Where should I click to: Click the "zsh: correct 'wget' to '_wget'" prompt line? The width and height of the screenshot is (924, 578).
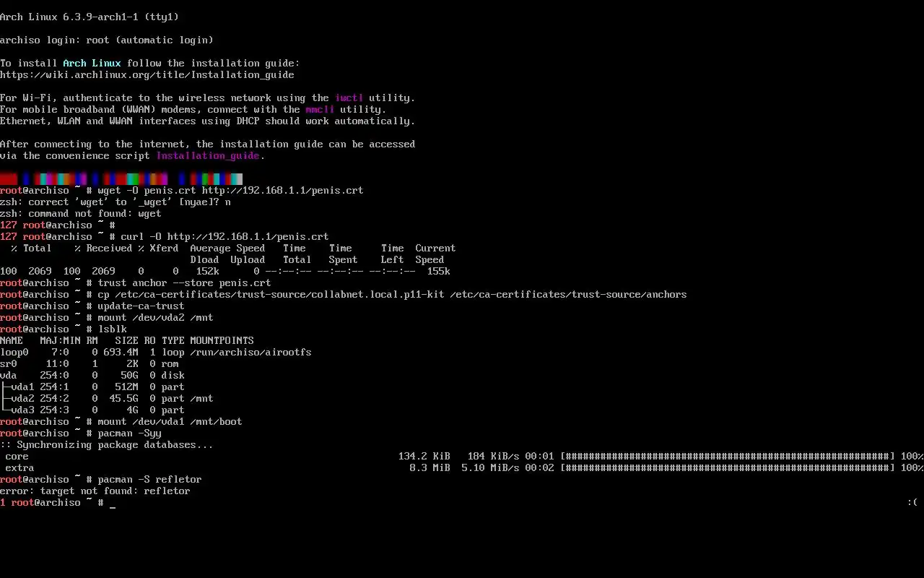(x=115, y=202)
